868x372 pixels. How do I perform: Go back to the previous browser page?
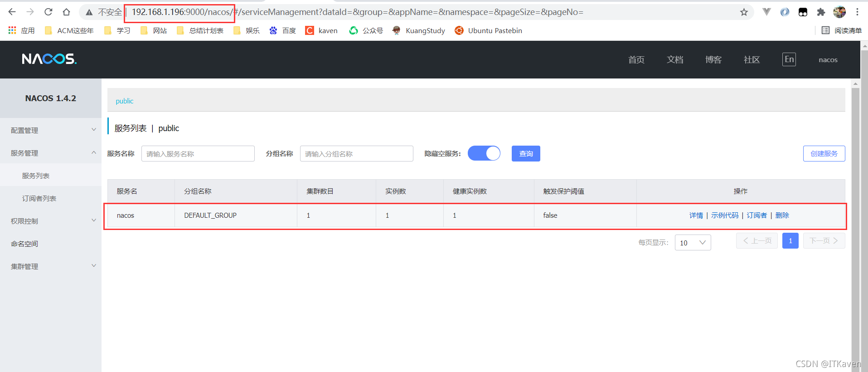[x=12, y=12]
